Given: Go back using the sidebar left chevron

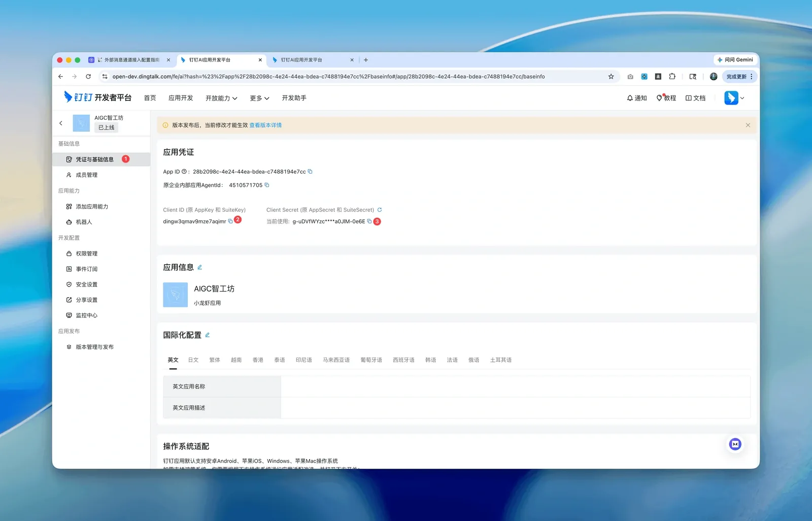Looking at the screenshot, I should 61,123.
